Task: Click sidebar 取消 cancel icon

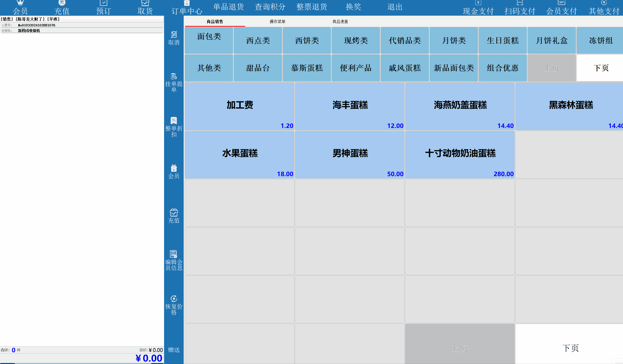Action: [174, 34]
